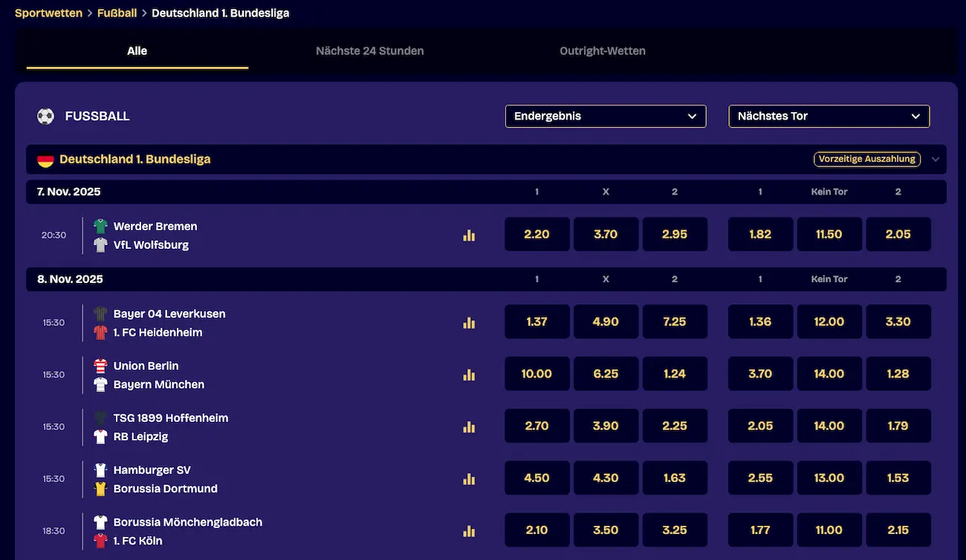The height and width of the screenshot is (560, 966).
Task: Open the Nächstes Tor market dropdown
Action: [x=829, y=116]
